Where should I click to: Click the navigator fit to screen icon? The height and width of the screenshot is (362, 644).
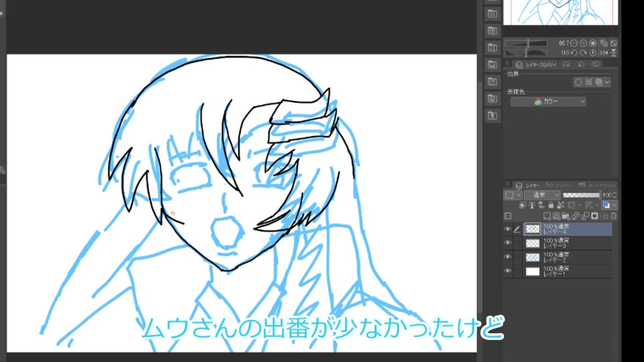[x=614, y=43]
